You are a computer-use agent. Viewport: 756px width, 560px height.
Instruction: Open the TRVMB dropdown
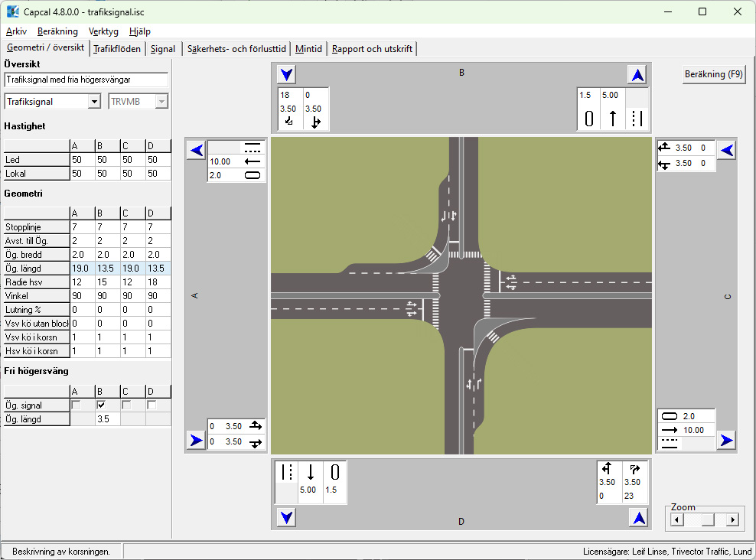[x=161, y=102]
